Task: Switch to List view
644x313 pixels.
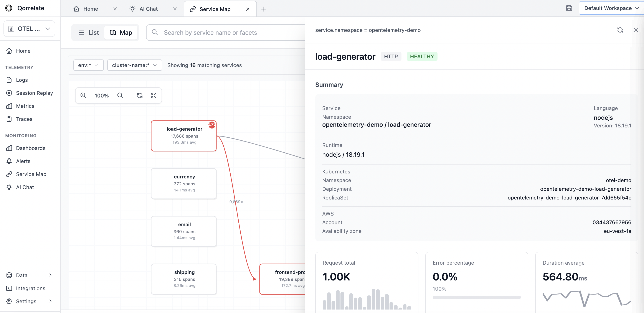Action: pos(89,33)
